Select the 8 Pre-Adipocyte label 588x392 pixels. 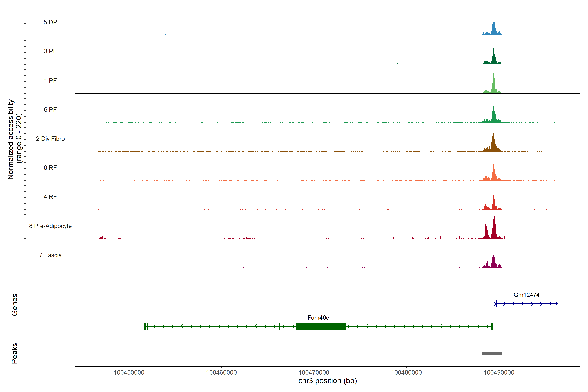pyautogui.click(x=50, y=226)
